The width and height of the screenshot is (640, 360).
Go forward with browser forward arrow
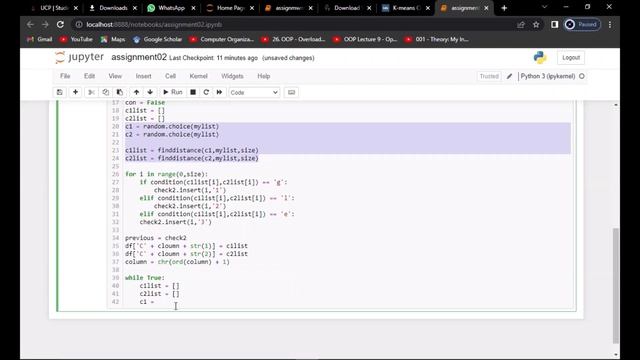(x=45, y=24)
